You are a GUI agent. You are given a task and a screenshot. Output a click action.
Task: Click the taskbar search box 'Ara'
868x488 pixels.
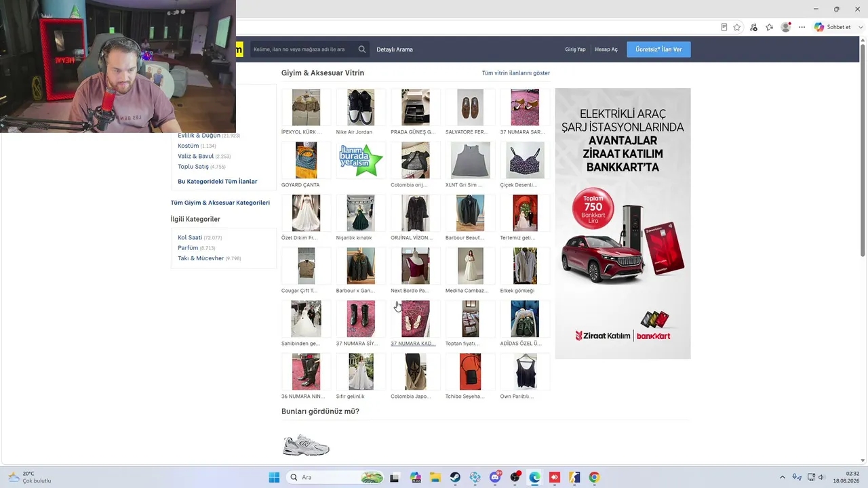(335, 477)
